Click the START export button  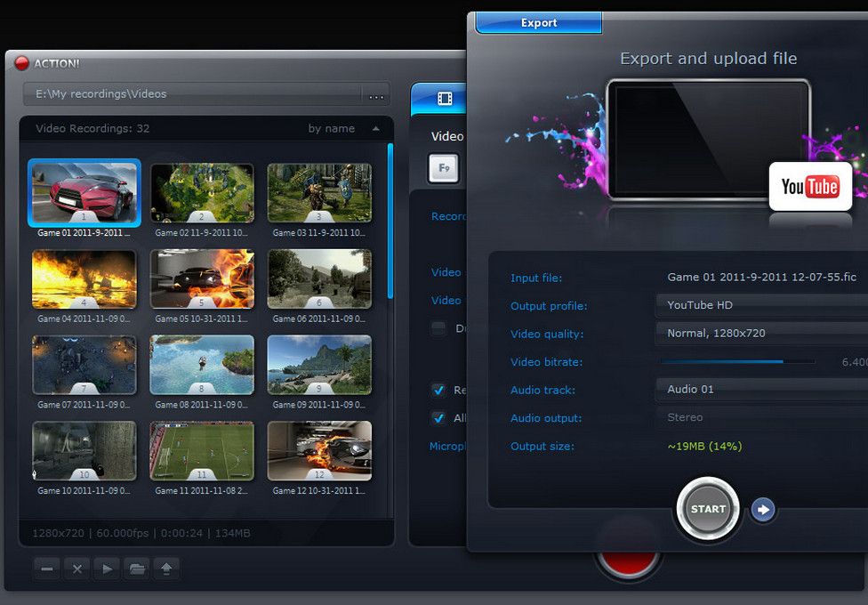pos(708,509)
